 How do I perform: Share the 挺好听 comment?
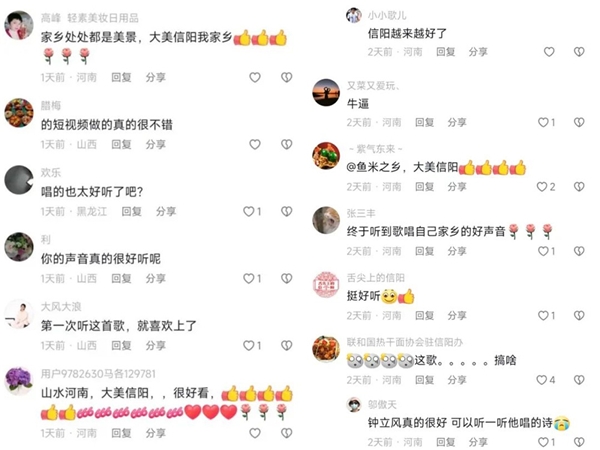pyautogui.click(x=457, y=315)
